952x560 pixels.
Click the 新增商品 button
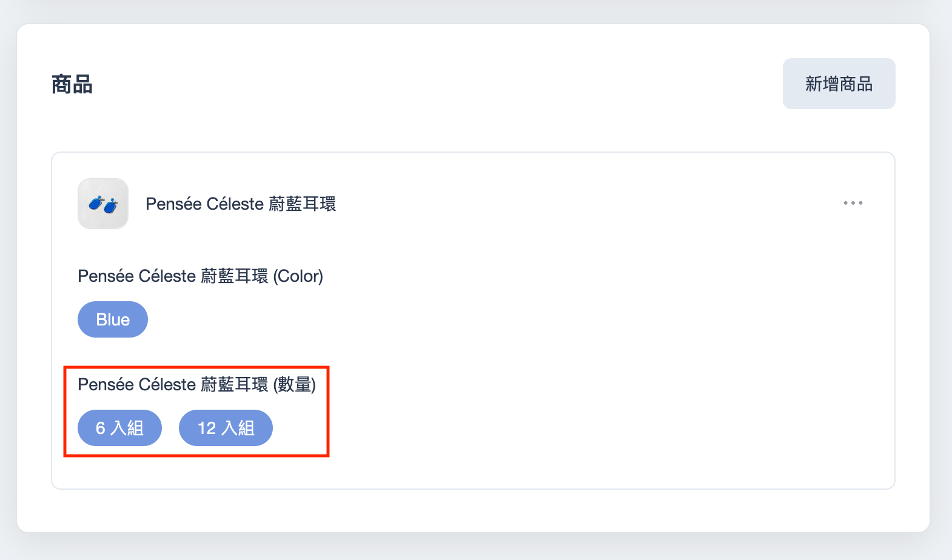(839, 84)
